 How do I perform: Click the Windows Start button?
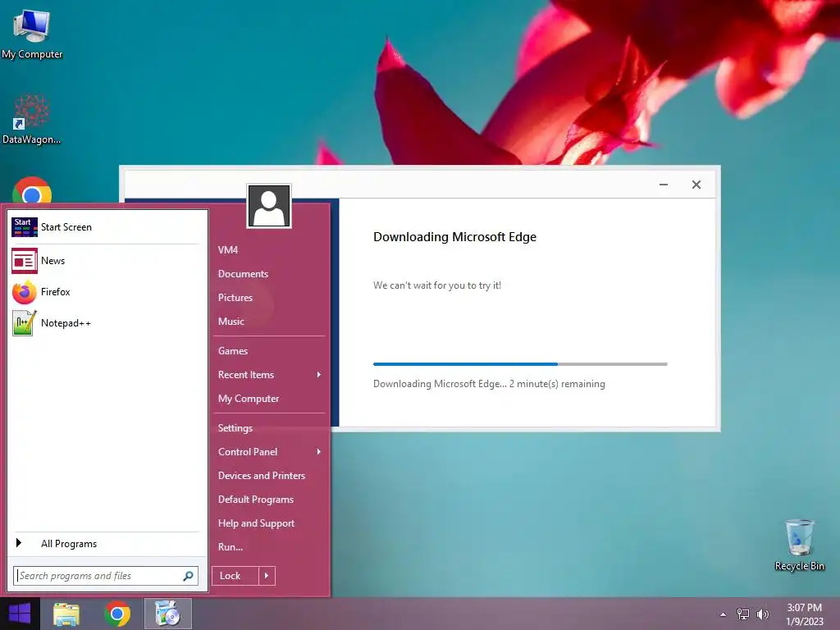point(20,614)
